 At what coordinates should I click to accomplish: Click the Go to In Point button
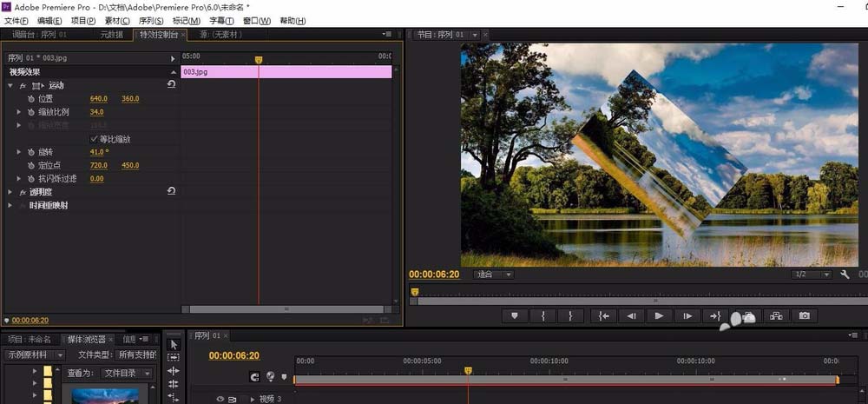pos(603,316)
